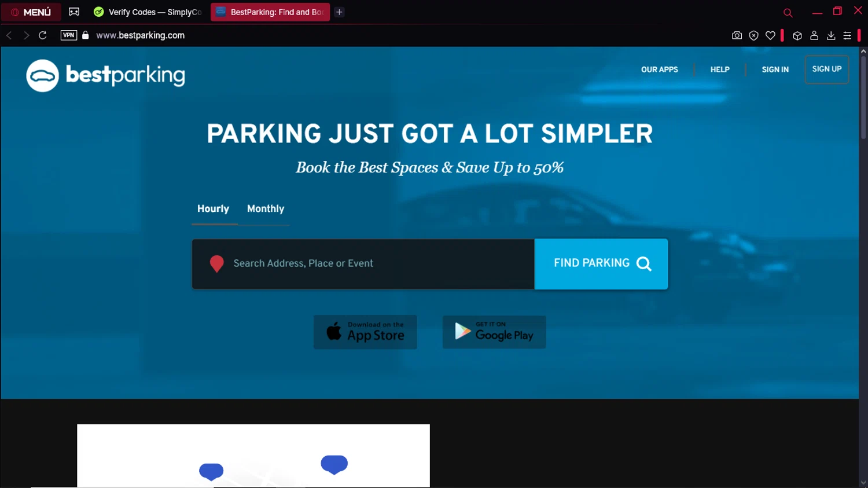868x488 pixels.
Task: Click the scrollbar down arrow
Action: 863,483
